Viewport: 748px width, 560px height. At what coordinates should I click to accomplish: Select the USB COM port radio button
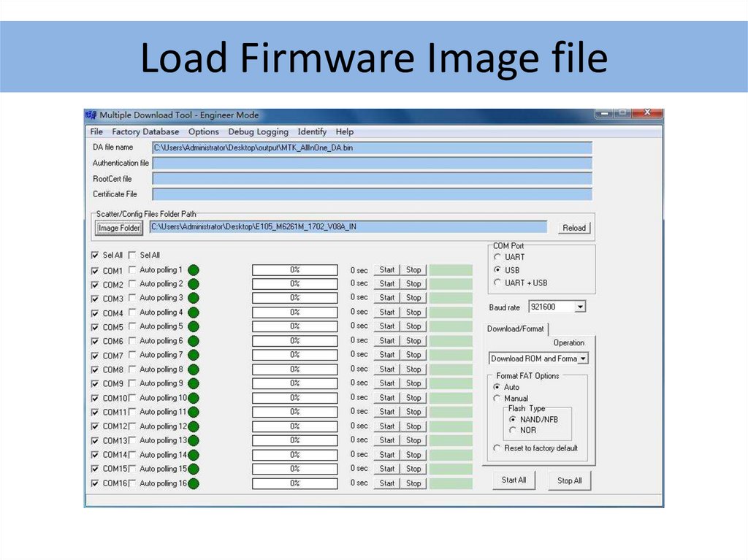click(x=497, y=270)
